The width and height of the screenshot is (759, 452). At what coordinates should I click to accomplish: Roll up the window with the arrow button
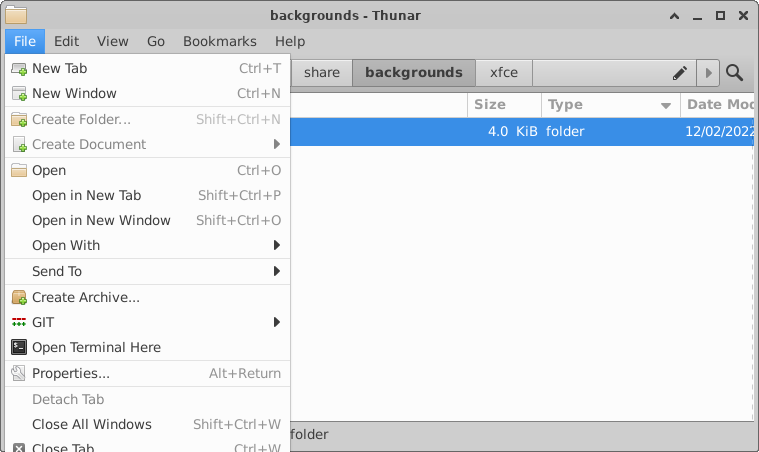click(674, 16)
